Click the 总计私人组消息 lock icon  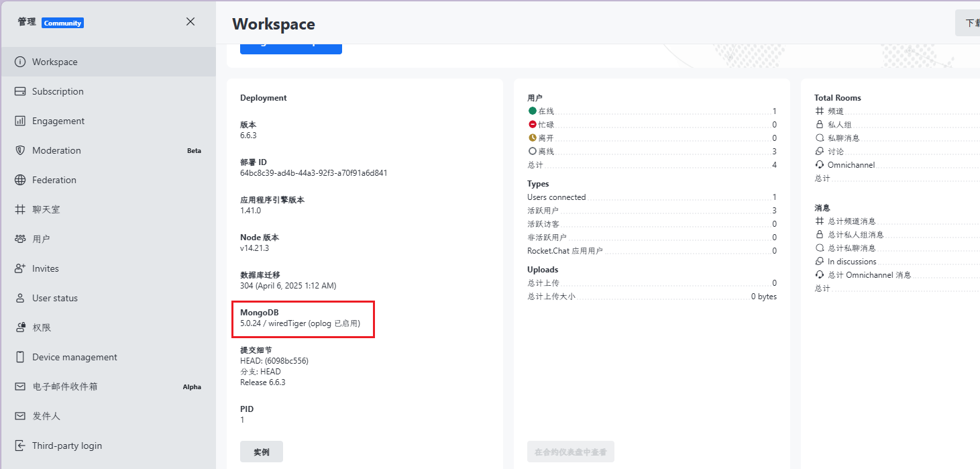tap(819, 234)
